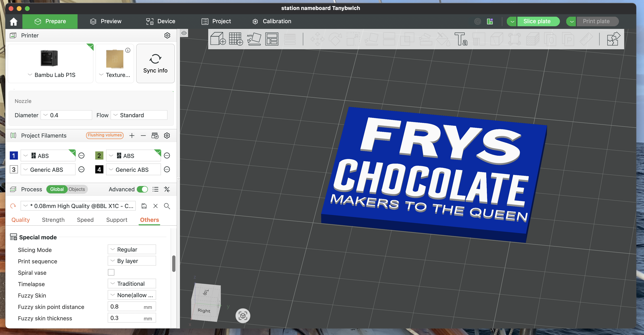Open printer settings gear icon
Screen dimensions: 644x335
pos(167,35)
